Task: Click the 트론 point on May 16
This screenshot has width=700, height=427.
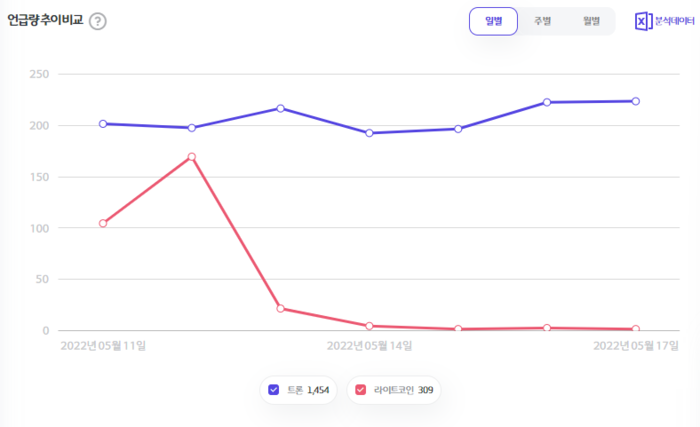Action: (x=547, y=102)
